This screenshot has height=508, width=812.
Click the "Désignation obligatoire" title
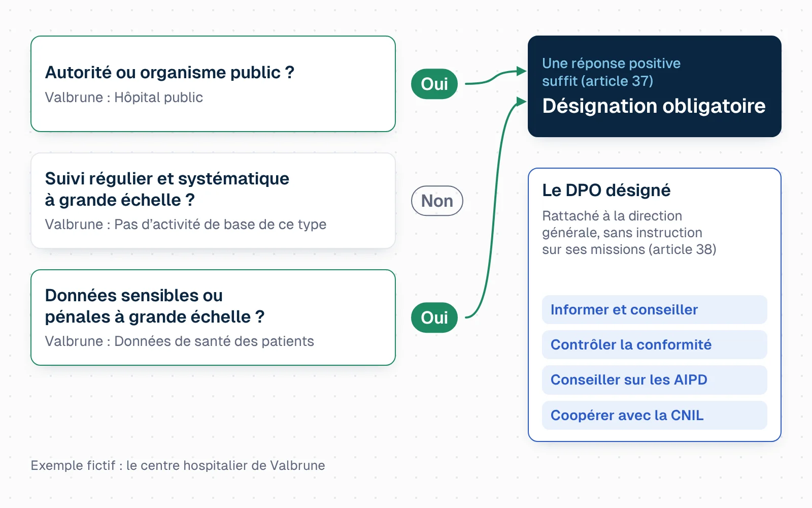[x=654, y=106]
